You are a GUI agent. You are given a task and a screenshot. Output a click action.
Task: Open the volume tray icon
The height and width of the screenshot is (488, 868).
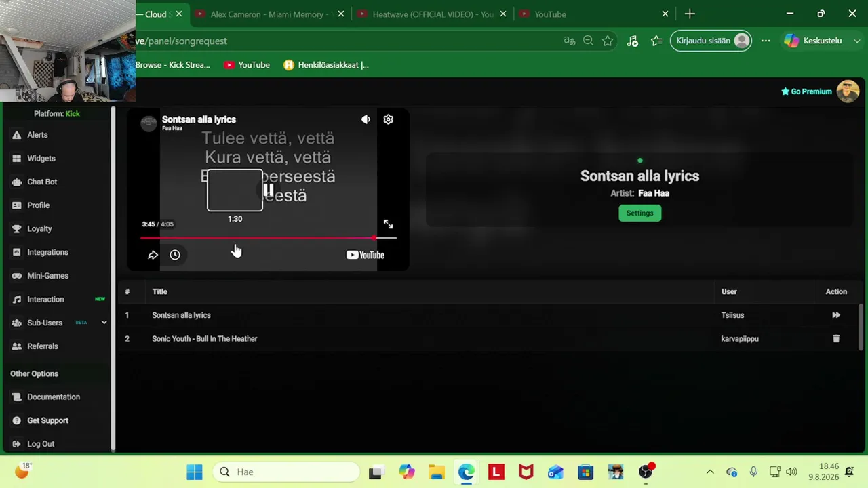[x=791, y=472]
